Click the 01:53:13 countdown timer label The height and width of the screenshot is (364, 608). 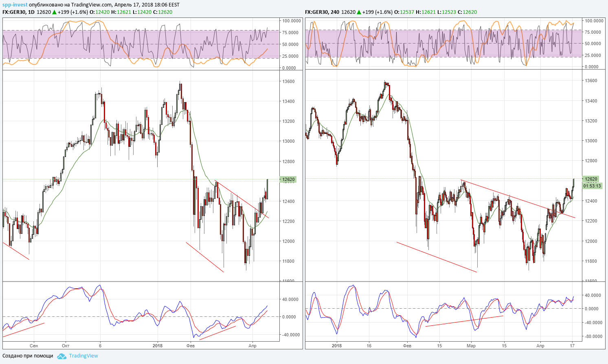(592, 186)
